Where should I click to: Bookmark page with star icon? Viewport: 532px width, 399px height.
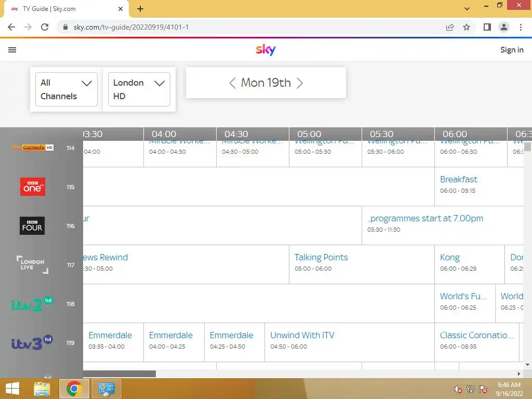pyautogui.click(x=467, y=27)
